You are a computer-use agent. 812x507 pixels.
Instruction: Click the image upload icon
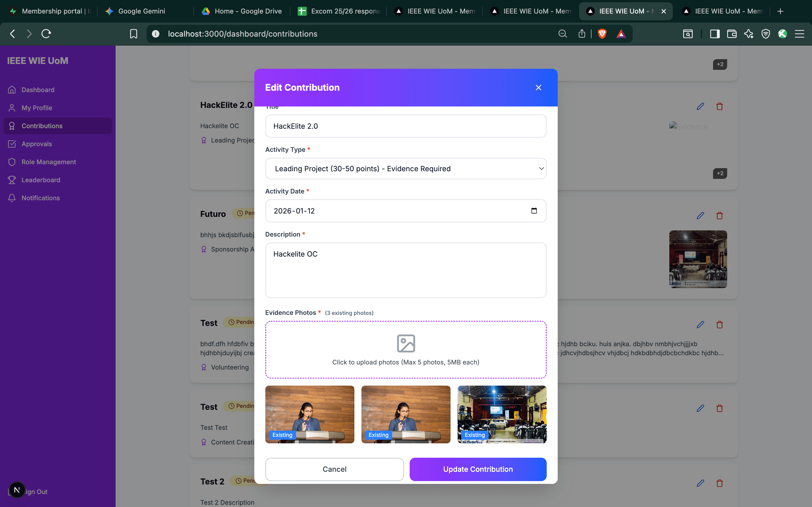click(406, 343)
